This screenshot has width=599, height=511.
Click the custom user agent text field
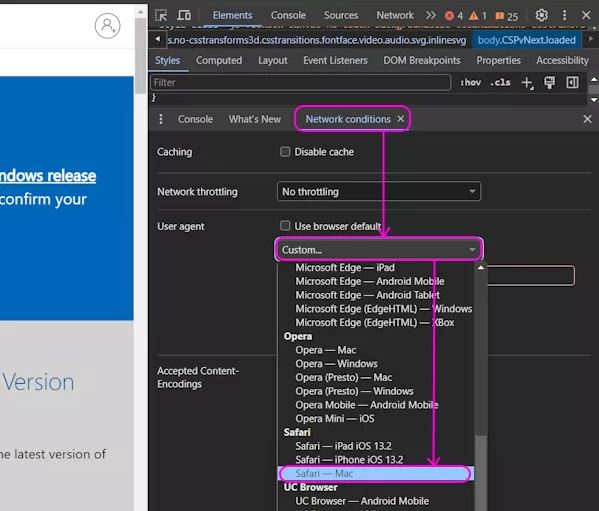tap(531, 275)
